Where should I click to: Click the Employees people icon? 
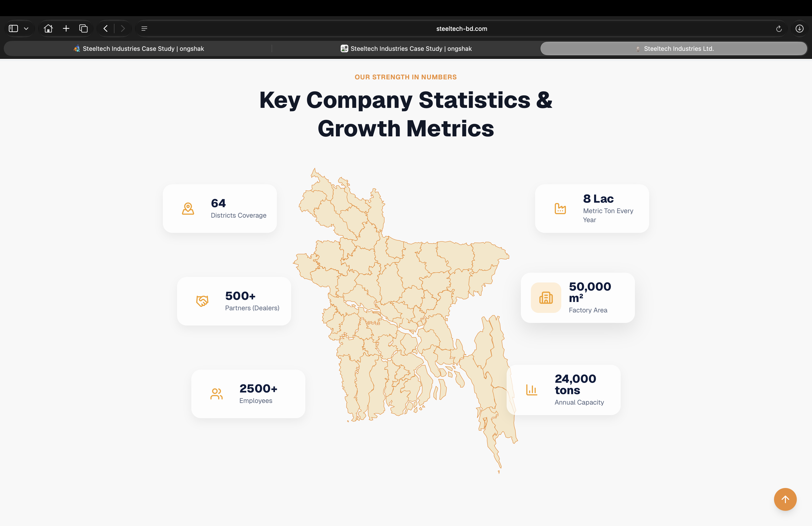coord(217,394)
